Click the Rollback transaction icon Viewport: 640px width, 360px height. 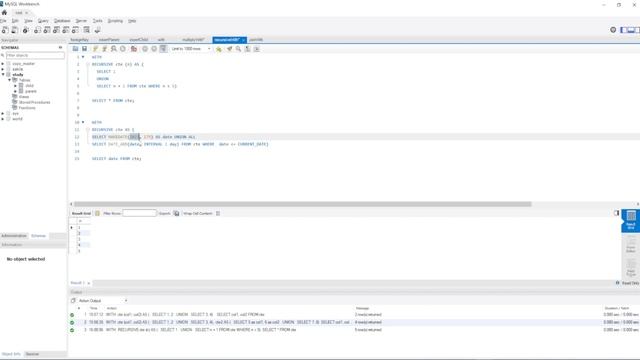click(154, 49)
